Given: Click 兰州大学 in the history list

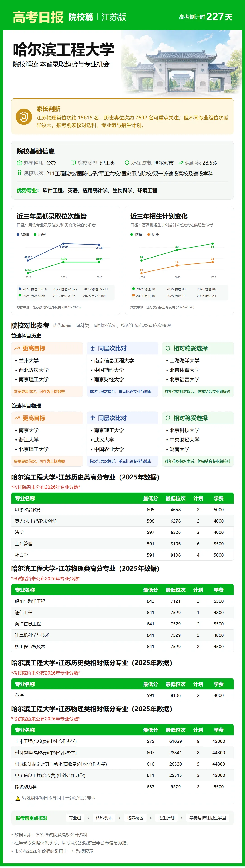Looking at the screenshot, I should (x=29, y=361).
